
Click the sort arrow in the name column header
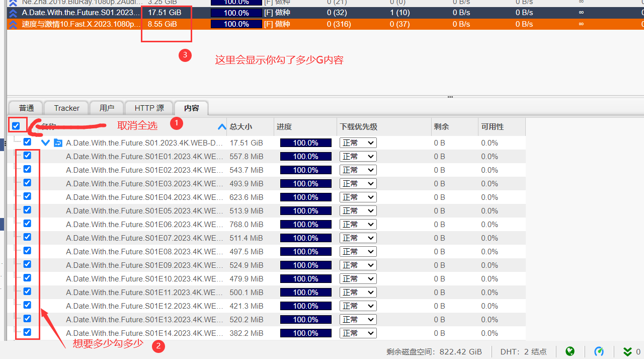pyautogui.click(x=221, y=127)
